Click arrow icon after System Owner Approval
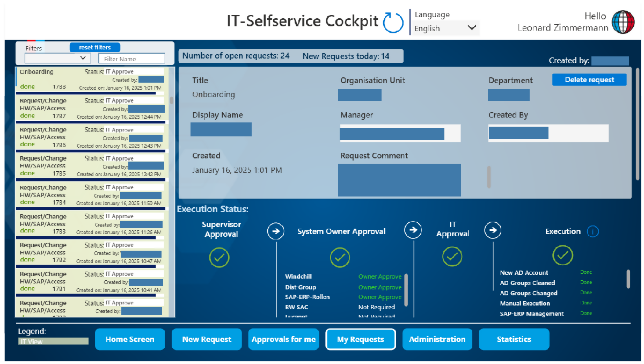644x364 pixels. 413,230
